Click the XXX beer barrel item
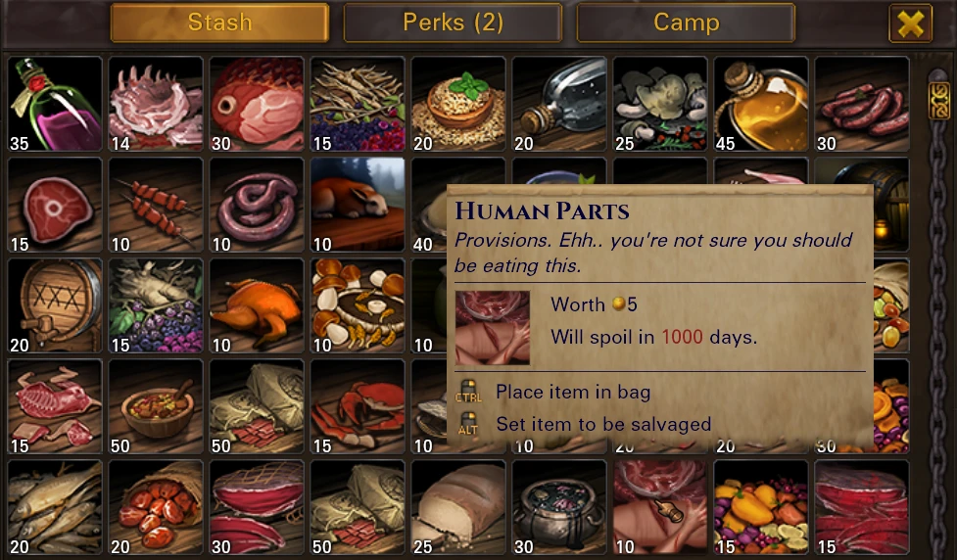 point(55,305)
